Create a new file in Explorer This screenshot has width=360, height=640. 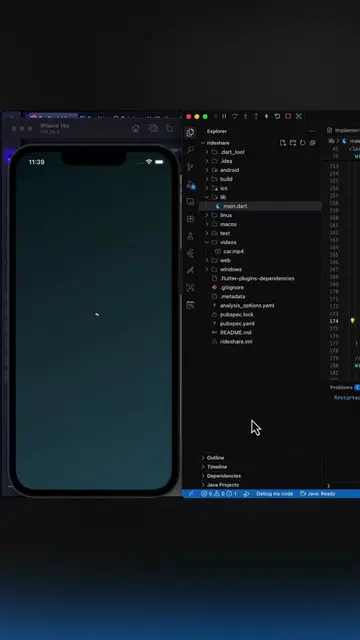[x=283, y=143]
